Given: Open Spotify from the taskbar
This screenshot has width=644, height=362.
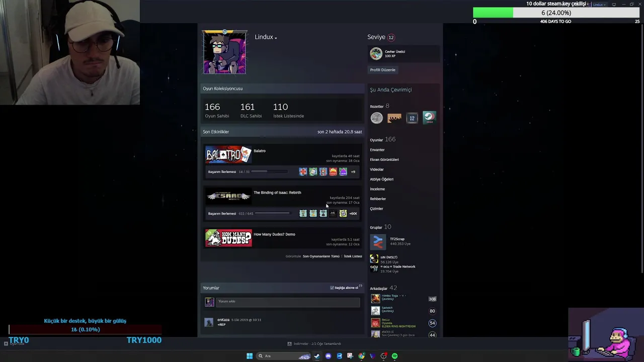Looking at the screenshot, I should coord(395,356).
